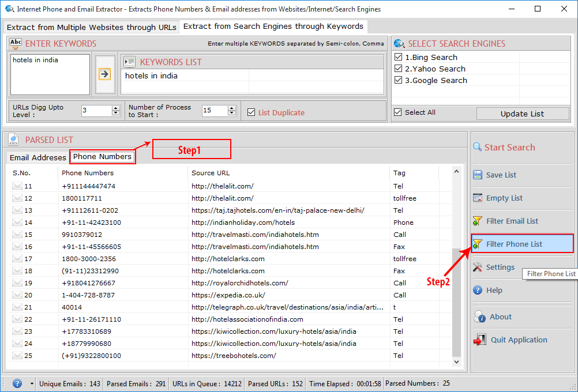Viewport: 578px width, 392px height.
Task: Click the envelope icon on row 20
Action: click(17, 295)
